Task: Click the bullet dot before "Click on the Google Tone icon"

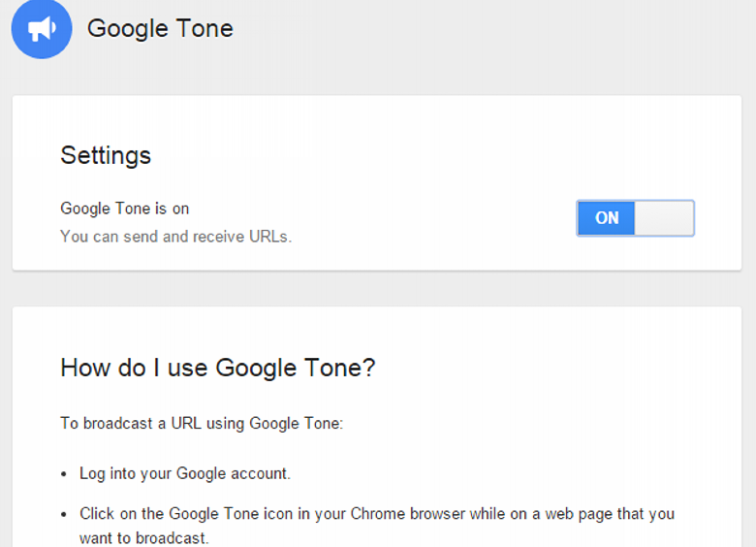Action: [65, 514]
